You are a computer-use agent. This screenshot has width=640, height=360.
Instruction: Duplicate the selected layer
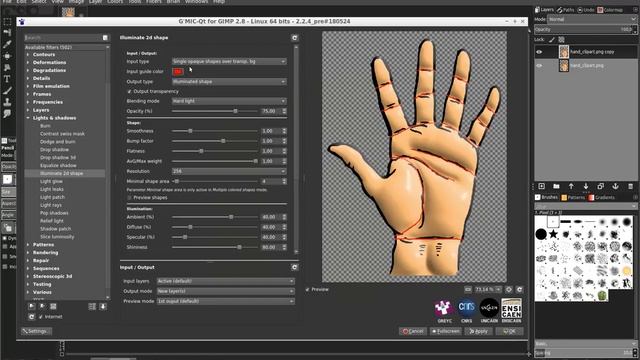click(600, 186)
